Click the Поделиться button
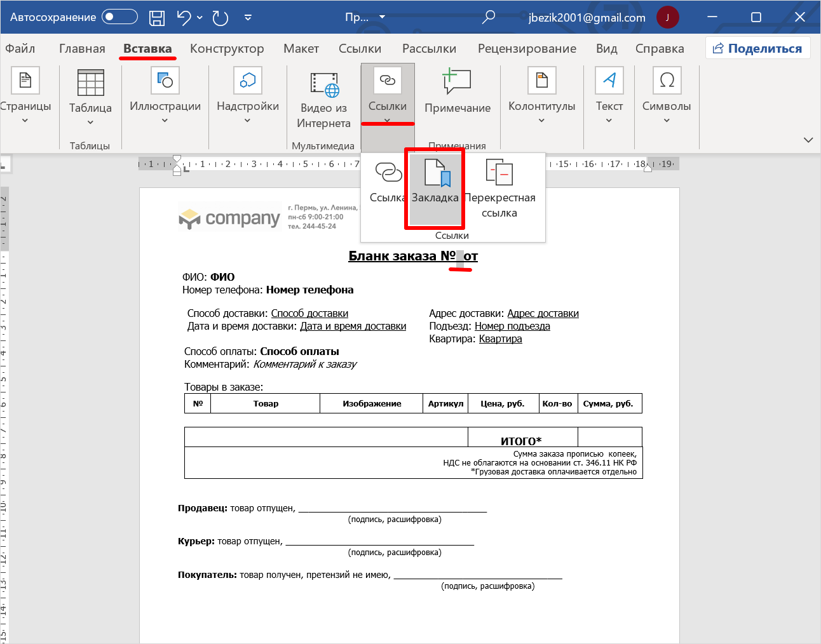The image size is (821, 644). pos(757,48)
